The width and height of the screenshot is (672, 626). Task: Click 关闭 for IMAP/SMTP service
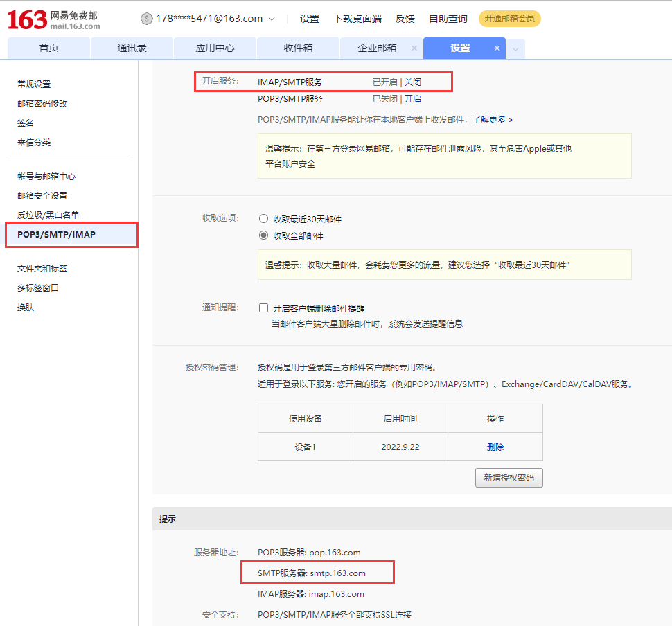point(413,82)
